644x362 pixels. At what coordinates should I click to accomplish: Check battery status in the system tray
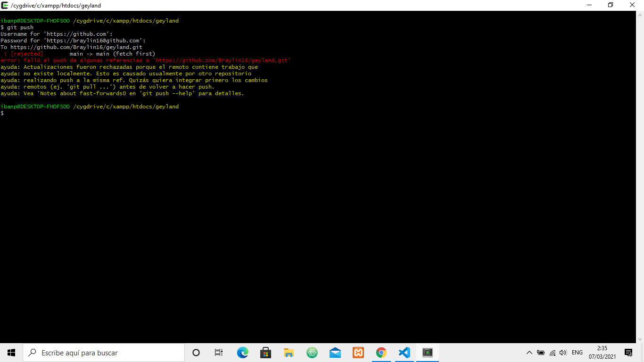click(x=541, y=353)
